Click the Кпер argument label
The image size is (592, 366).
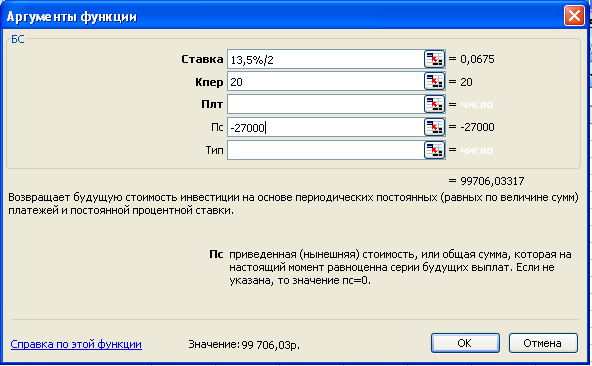(x=209, y=82)
